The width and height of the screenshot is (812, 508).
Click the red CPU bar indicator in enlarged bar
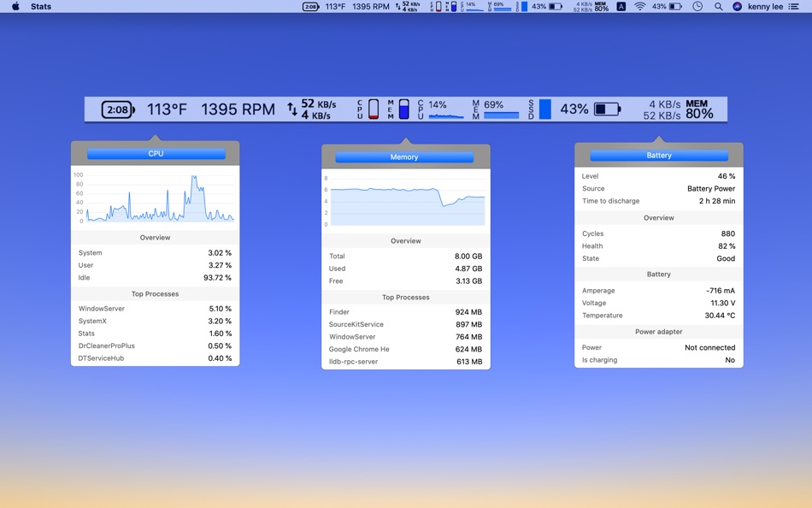[x=374, y=109]
